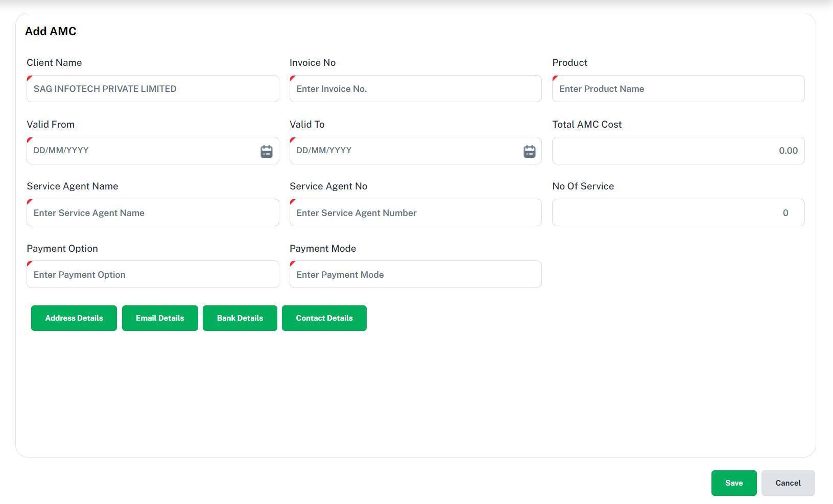The width and height of the screenshot is (833, 504).
Task: Open the Valid To calendar picker icon
Action: [x=529, y=151]
